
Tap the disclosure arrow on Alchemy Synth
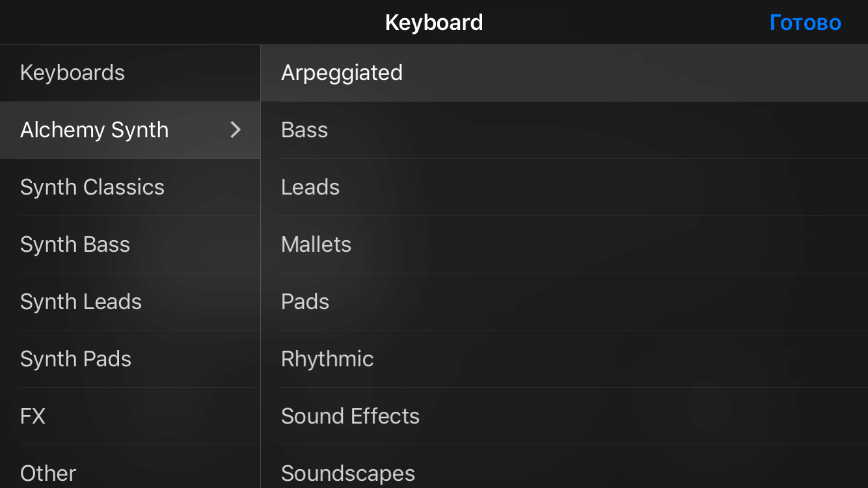(236, 129)
